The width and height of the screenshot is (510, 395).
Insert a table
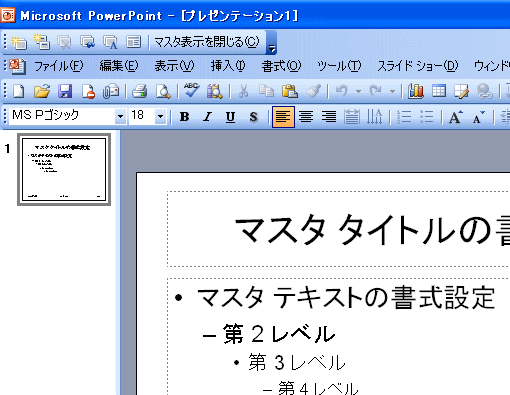coord(439,91)
